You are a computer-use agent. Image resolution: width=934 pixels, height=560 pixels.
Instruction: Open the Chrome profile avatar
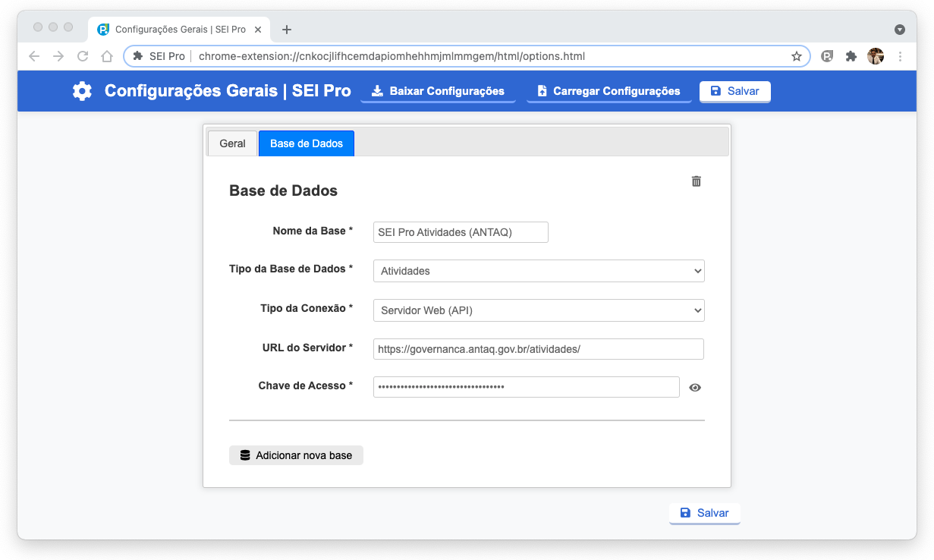point(876,56)
